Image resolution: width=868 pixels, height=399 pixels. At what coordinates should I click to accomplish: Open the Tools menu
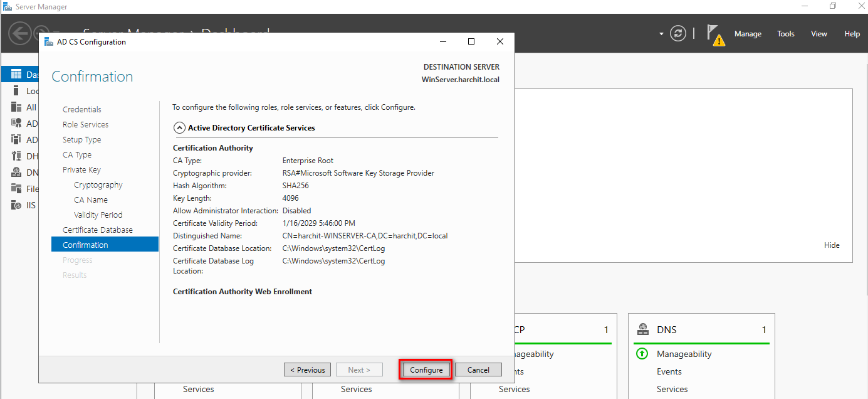click(785, 34)
